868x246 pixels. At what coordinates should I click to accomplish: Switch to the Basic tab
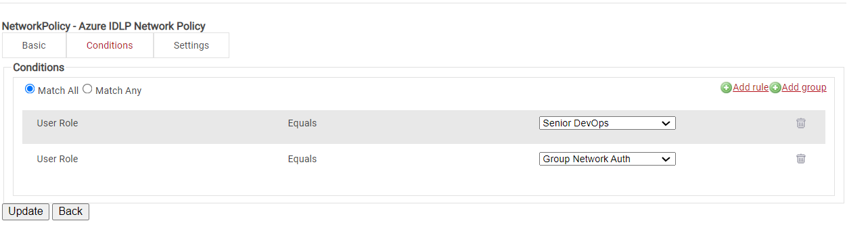[x=34, y=45]
